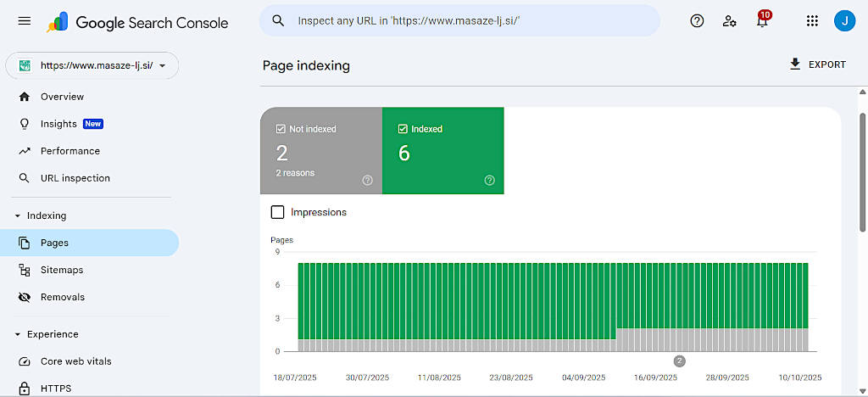Open the account avatar labeled J
Viewport: 868px width, 397px height.
click(844, 21)
